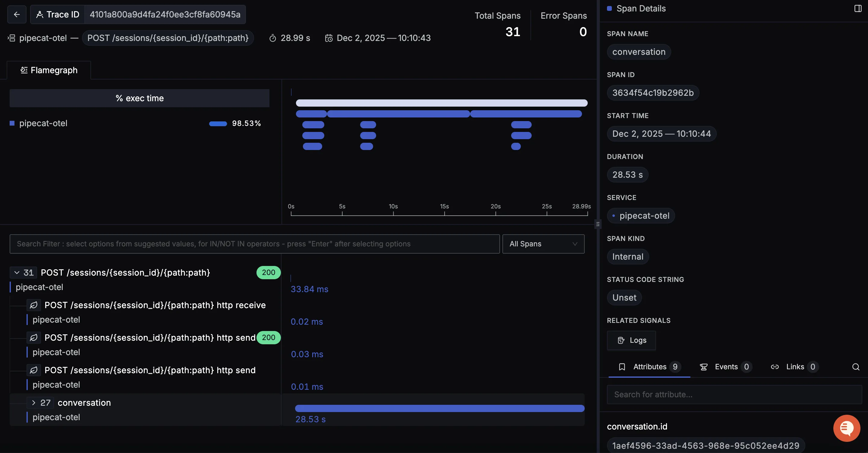Switch to the Events tab
This screenshot has height=453, width=868.
coord(725,367)
